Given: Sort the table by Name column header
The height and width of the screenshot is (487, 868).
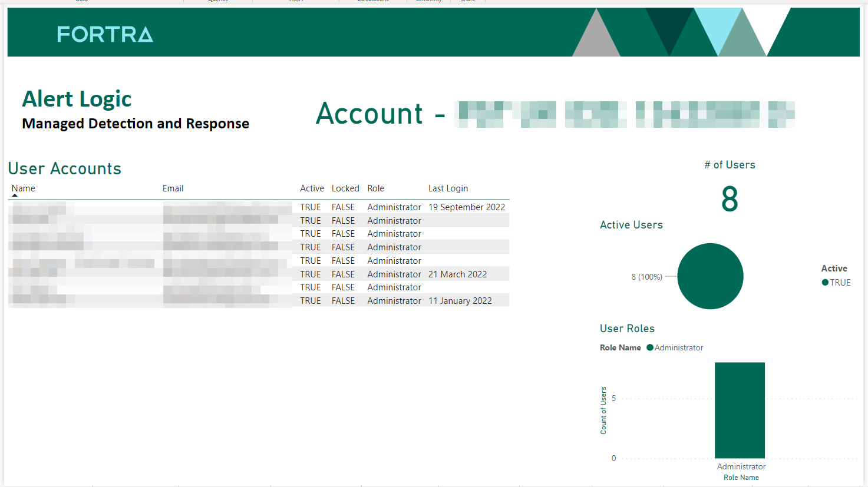Looking at the screenshot, I should click(x=24, y=188).
